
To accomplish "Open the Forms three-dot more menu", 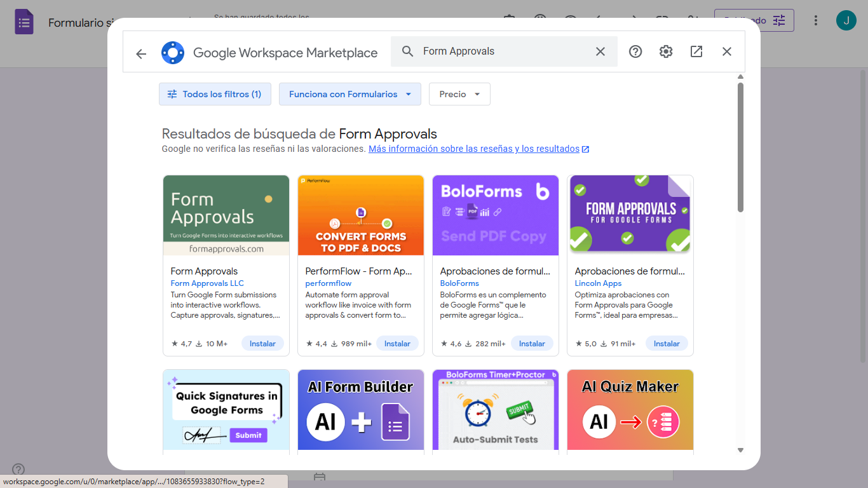I will [x=816, y=20].
